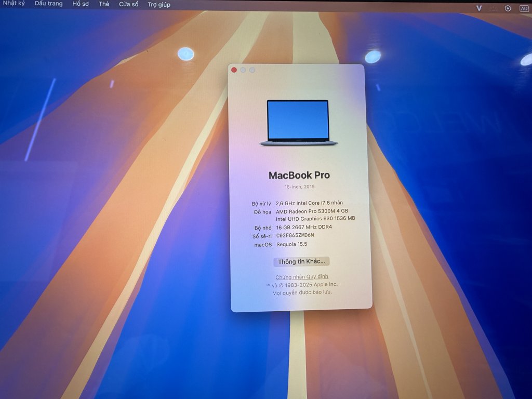This screenshot has height=399, width=532.
Task: Open the Dấu trang menu
Action: (x=48, y=4)
